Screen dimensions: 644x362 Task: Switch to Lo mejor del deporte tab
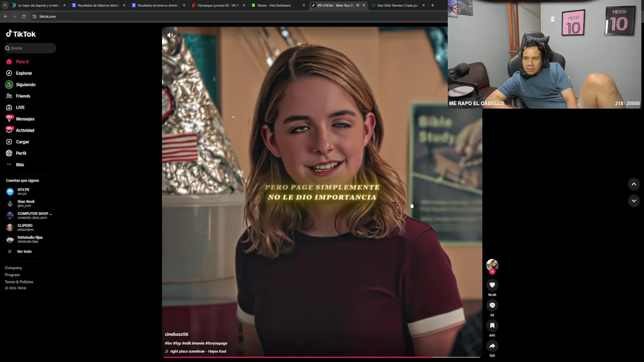38,6
